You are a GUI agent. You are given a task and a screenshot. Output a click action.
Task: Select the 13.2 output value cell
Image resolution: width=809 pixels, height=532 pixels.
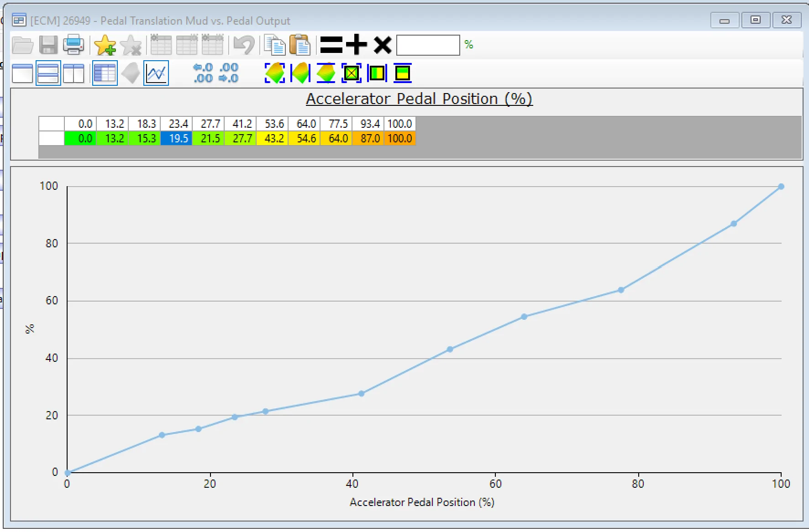(112, 138)
